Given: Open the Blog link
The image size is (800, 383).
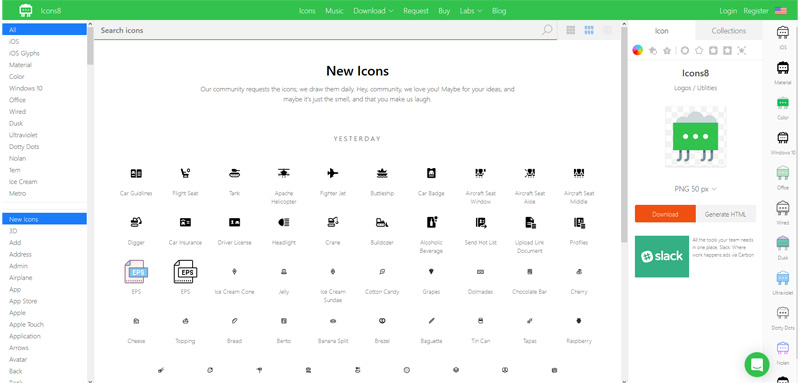Looking at the screenshot, I should [499, 11].
